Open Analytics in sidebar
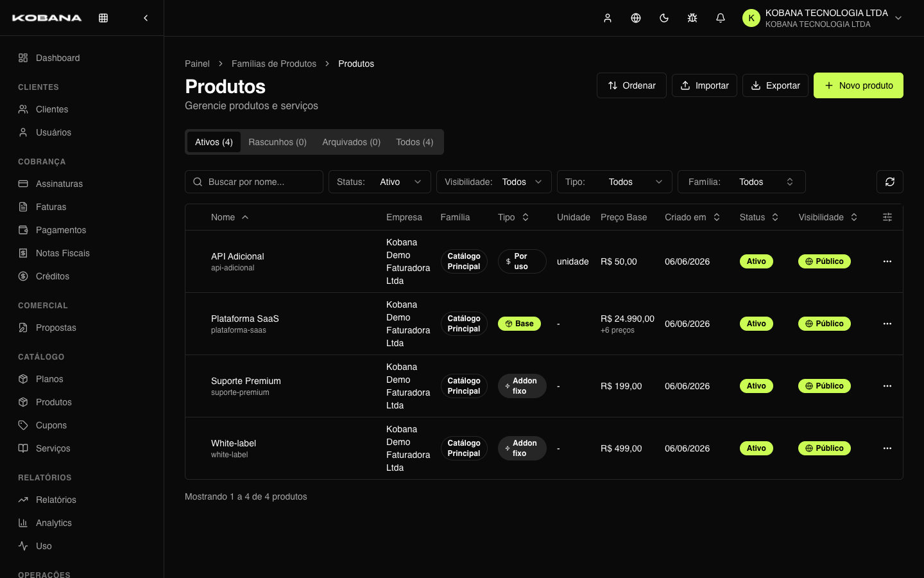The image size is (924, 578). pyautogui.click(x=82, y=523)
